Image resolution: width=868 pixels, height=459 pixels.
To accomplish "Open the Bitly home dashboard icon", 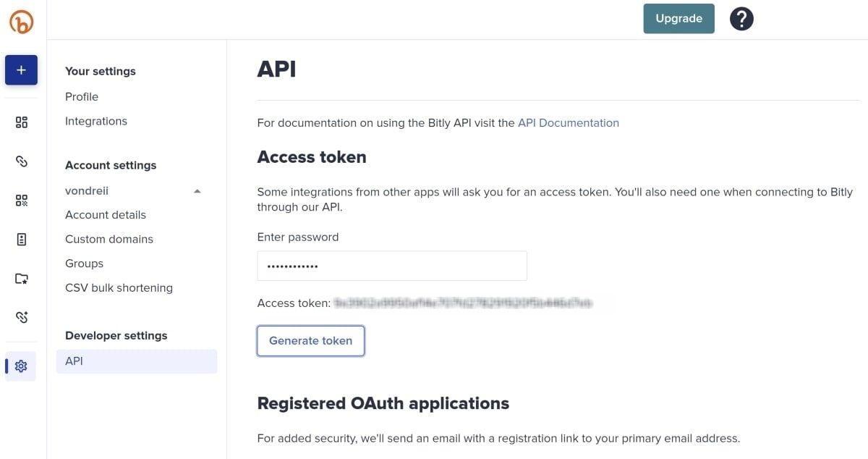I will pyautogui.click(x=21, y=122).
